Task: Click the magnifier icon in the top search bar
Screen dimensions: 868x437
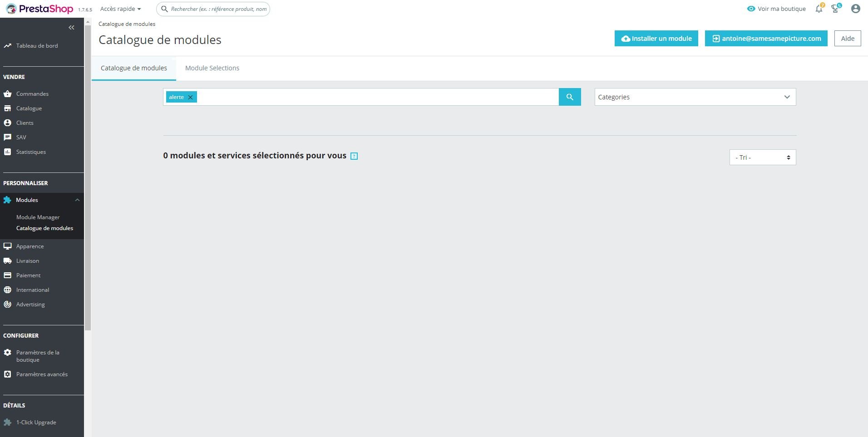Action: point(164,9)
